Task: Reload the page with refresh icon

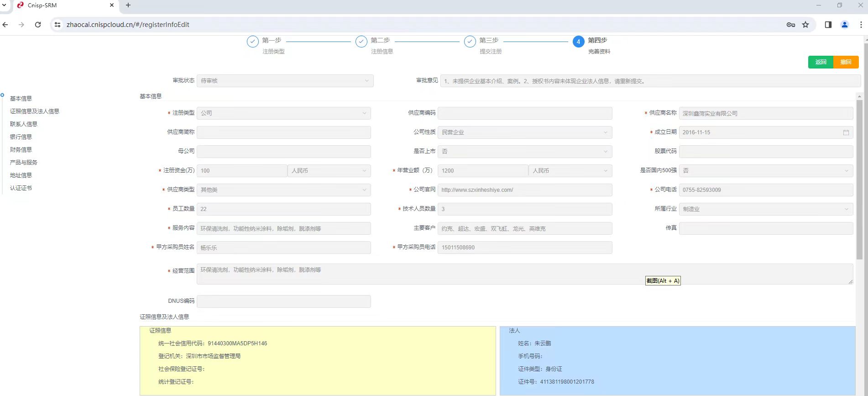Action: (x=38, y=25)
